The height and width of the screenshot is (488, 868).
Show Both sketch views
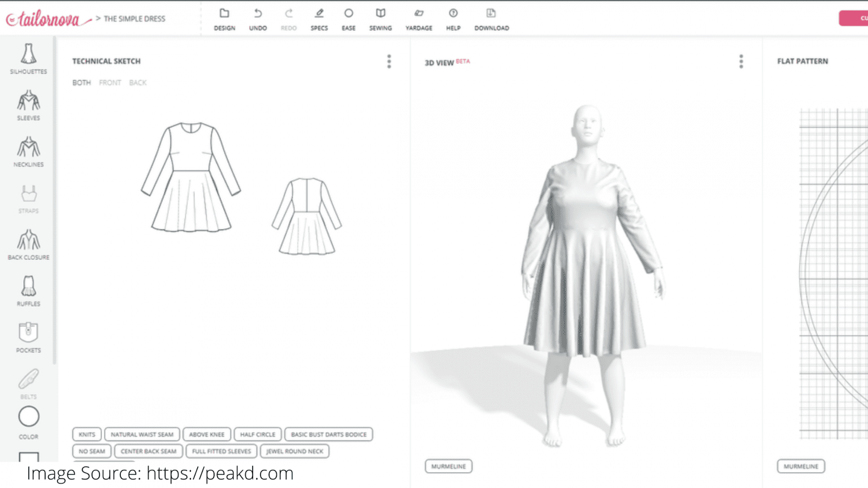click(81, 82)
